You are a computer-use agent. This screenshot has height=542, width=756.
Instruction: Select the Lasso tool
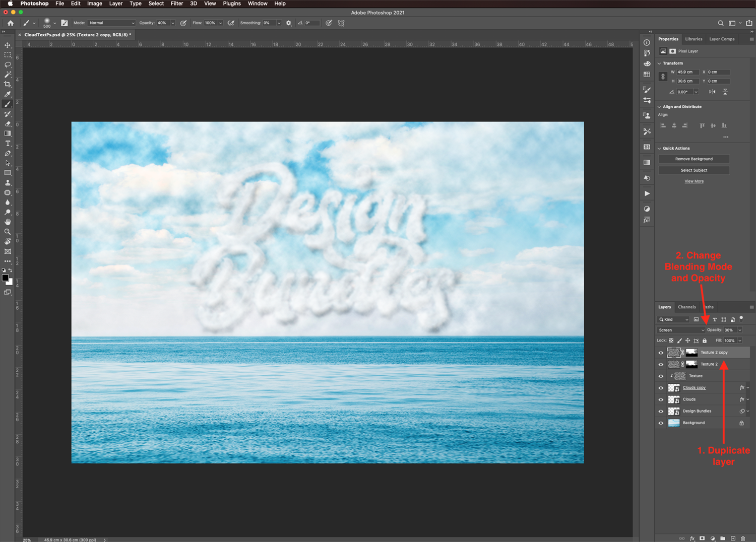click(8, 65)
